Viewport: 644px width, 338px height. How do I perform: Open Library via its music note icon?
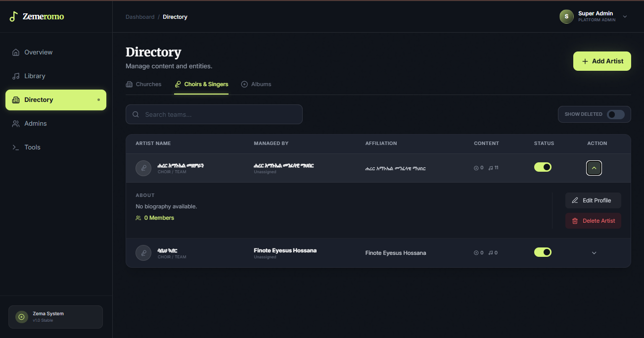(x=16, y=76)
